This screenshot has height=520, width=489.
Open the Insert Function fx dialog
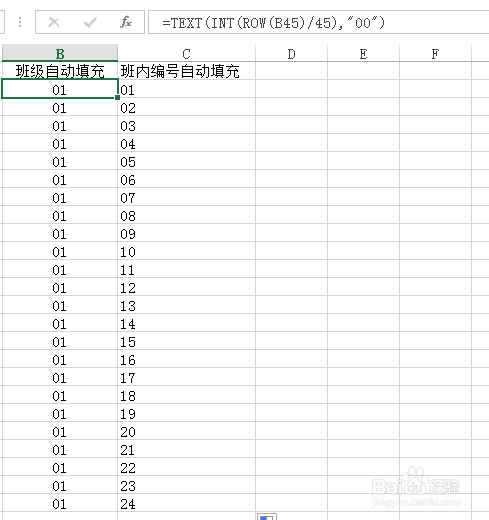pyautogui.click(x=126, y=22)
